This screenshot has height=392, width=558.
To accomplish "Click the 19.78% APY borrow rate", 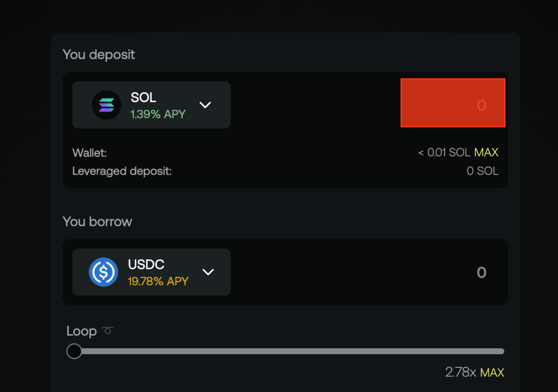I will [x=158, y=281].
